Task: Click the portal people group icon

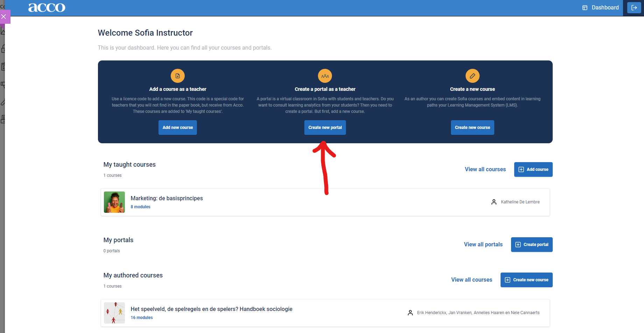Action: tap(325, 76)
